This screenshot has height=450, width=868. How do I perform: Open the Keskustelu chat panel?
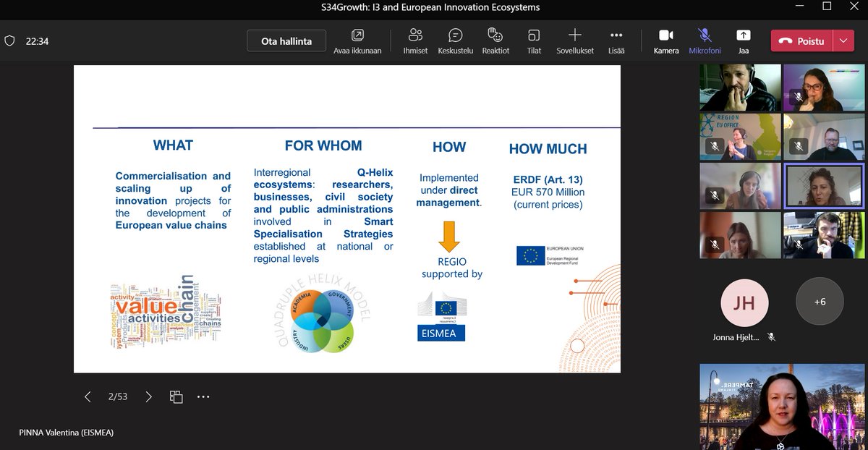pyautogui.click(x=455, y=41)
